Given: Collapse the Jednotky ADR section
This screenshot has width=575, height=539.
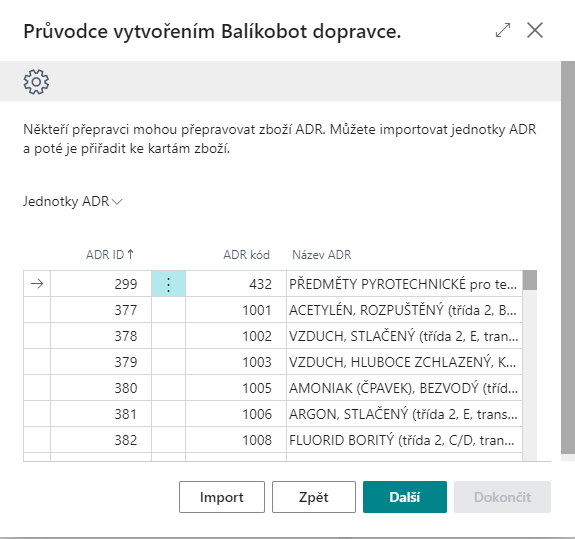Looking at the screenshot, I should click(x=73, y=201).
